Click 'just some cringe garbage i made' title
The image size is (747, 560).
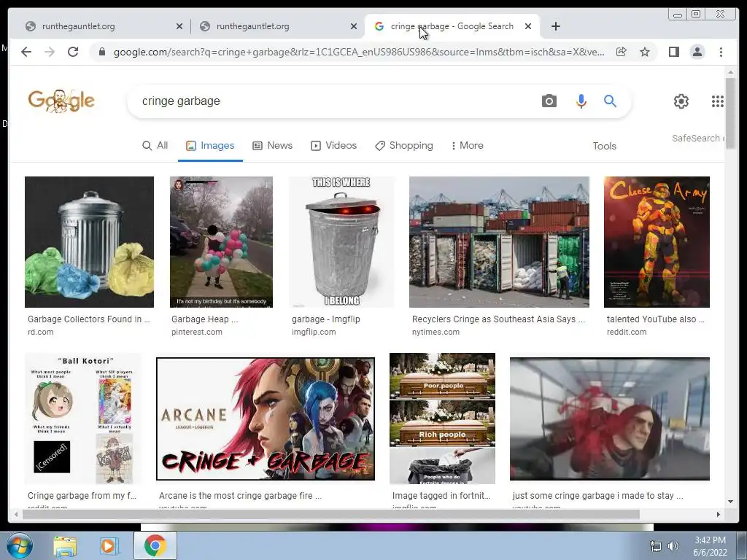[597, 495]
